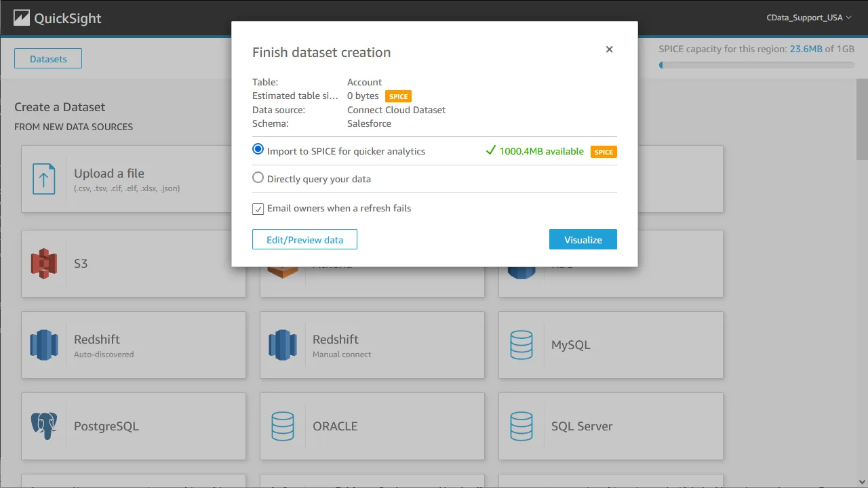Click the orange SPICE badge beside available capacity
The width and height of the screenshot is (868, 488).
coord(603,151)
